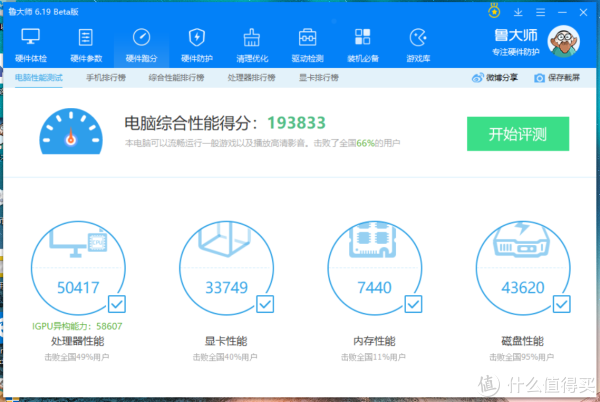
Task: Minimize the 鲁大师 window
Action: (562, 12)
